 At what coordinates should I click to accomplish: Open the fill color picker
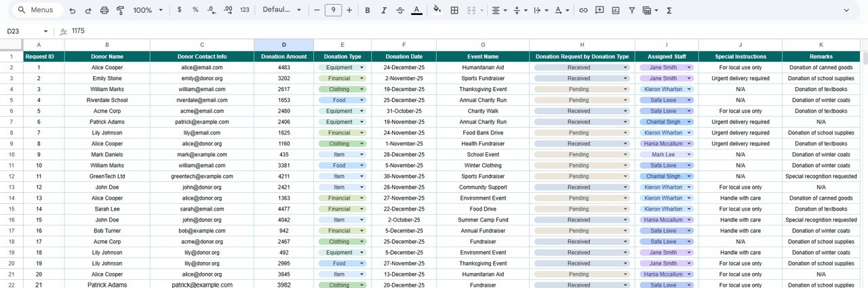[436, 10]
